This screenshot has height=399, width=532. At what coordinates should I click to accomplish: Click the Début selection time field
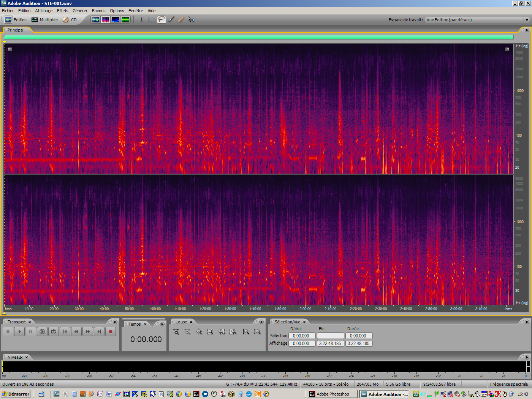tap(302, 336)
